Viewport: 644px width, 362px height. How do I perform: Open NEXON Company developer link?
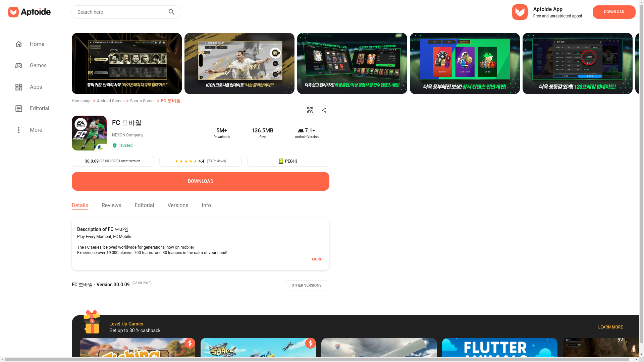click(x=128, y=135)
